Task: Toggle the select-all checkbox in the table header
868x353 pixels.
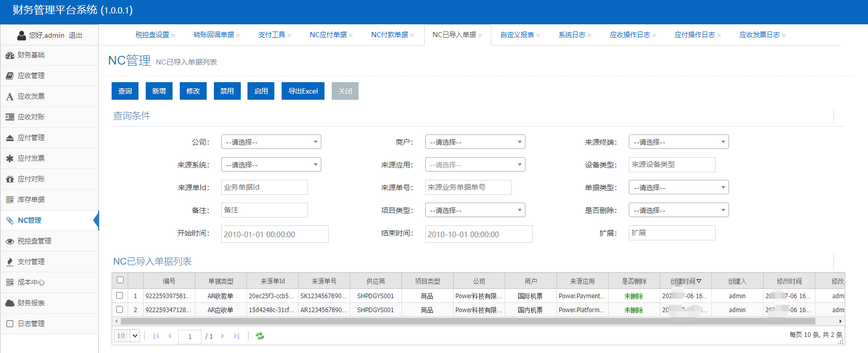Action: pyautogui.click(x=120, y=280)
